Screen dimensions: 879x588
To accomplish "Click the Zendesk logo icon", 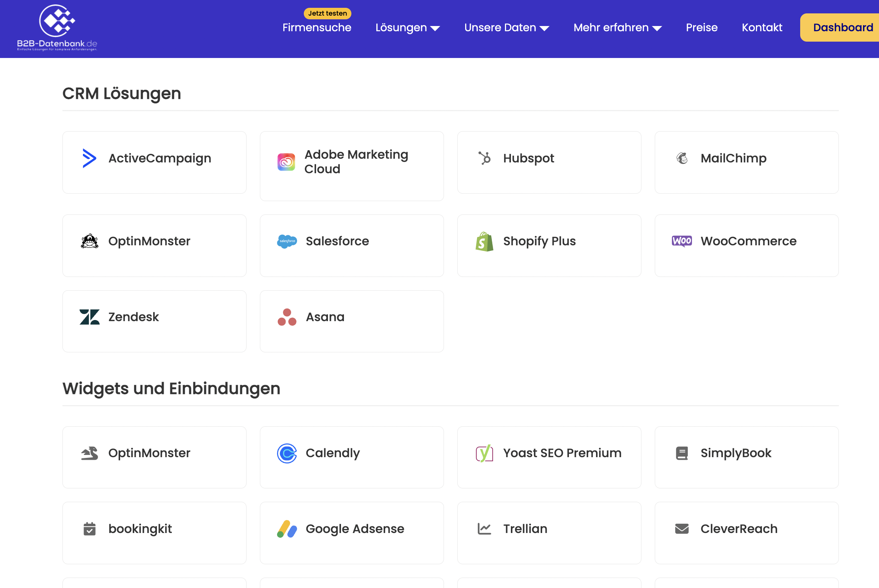I will pyautogui.click(x=89, y=317).
